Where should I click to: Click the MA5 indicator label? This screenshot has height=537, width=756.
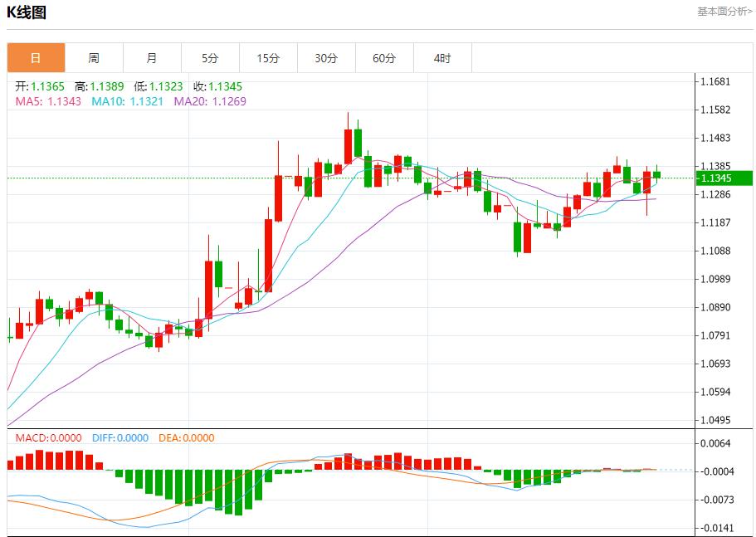coord(48,101)
